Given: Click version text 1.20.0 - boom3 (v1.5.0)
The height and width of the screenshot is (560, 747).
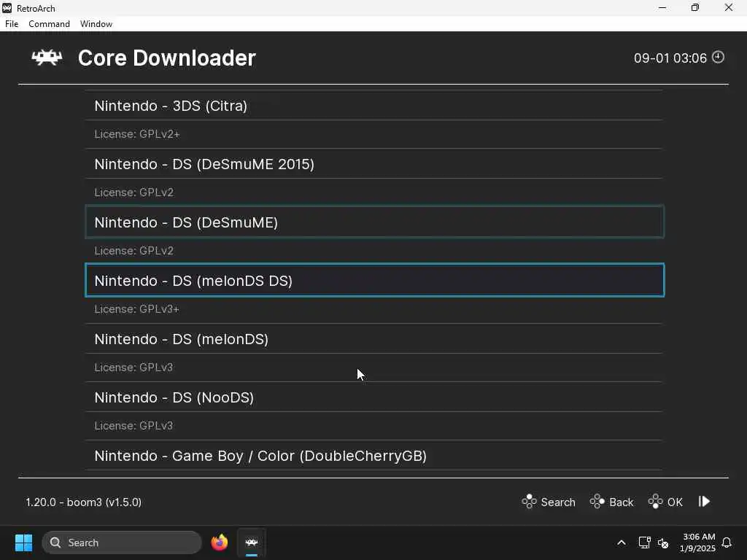Looking at the screenshot, I should click(83, 502).
